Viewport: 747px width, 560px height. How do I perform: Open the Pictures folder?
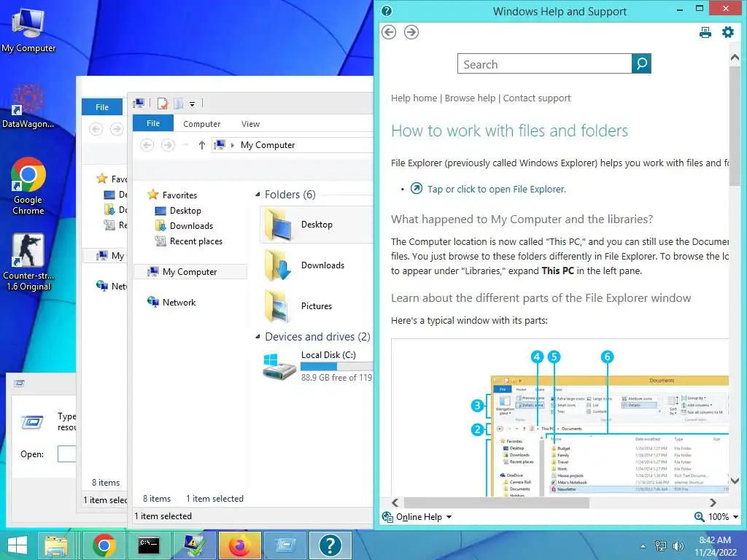317,306
